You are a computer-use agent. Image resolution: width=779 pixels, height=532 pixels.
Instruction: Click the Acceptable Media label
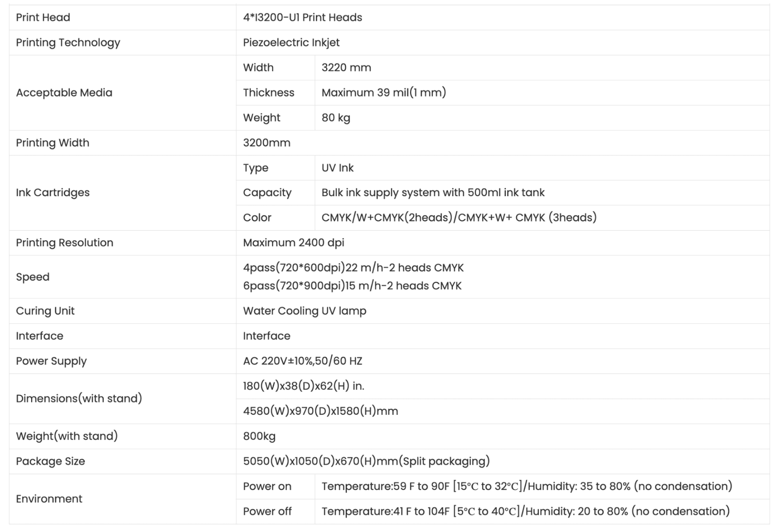64,92
